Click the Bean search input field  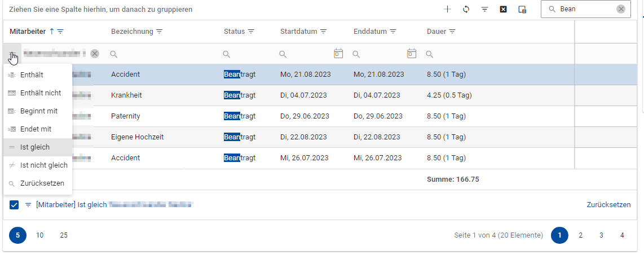coord(585,9)
